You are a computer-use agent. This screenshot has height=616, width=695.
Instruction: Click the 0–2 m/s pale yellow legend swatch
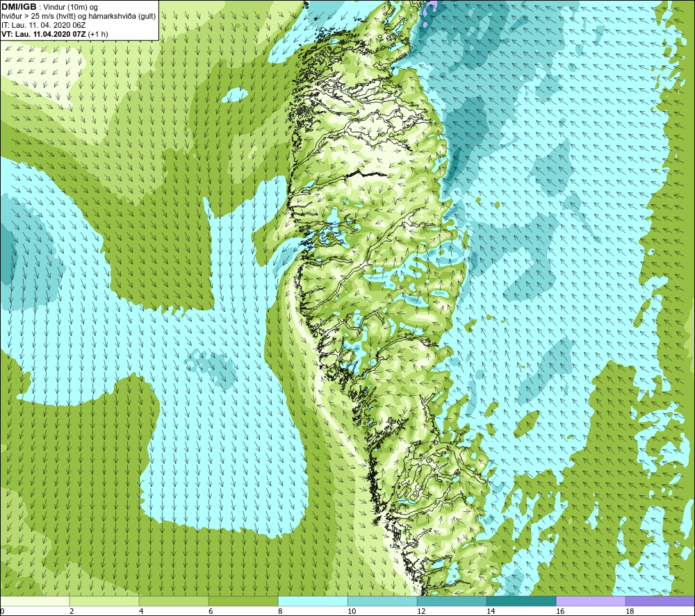click(35, 601)
